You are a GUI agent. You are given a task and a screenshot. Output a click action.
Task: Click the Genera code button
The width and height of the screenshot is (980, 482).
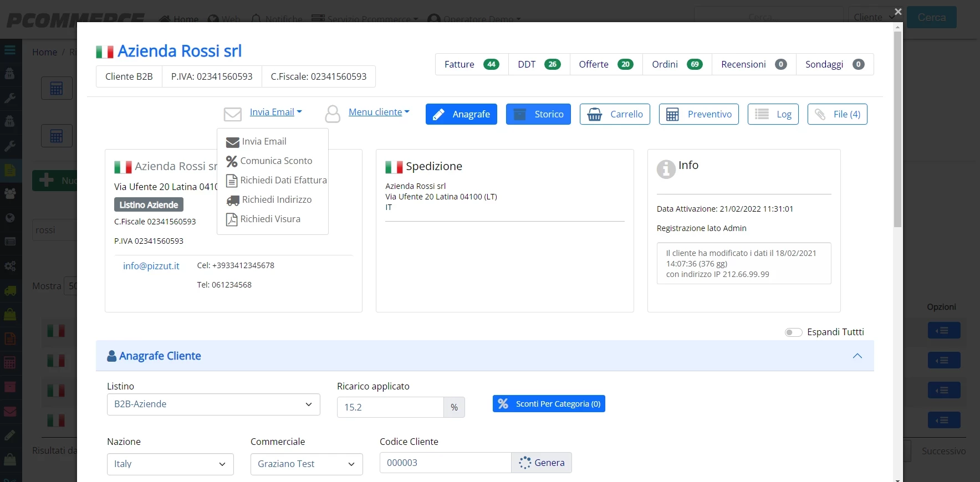541,463
